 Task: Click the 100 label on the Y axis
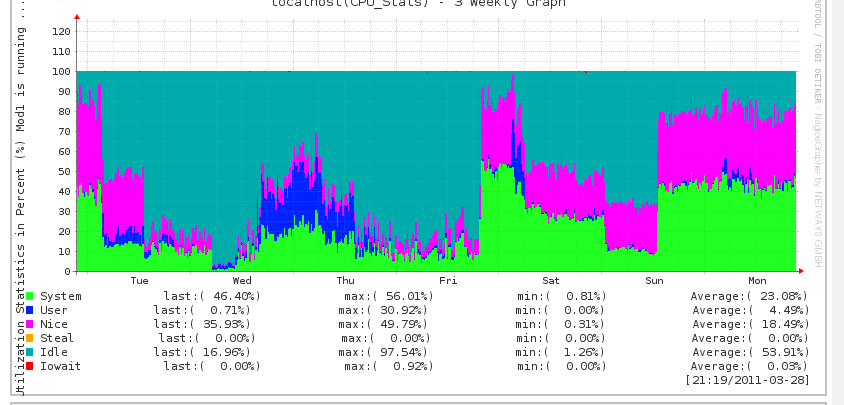click(62, 72)
